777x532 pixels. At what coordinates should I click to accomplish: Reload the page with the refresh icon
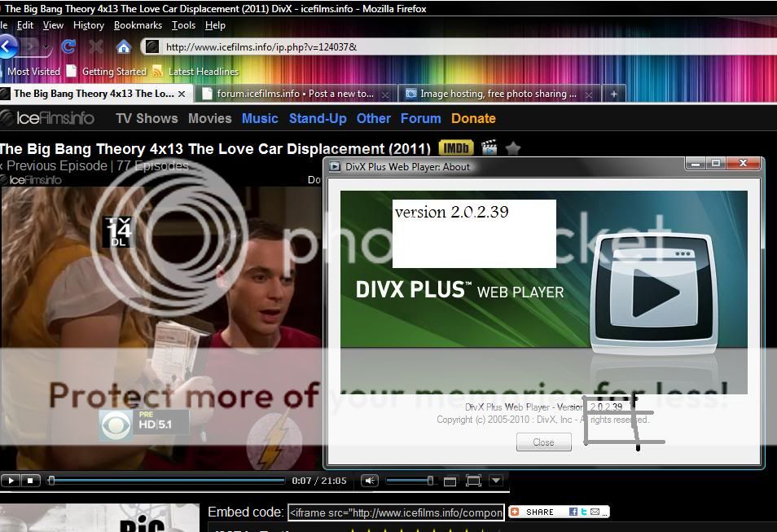68,46
